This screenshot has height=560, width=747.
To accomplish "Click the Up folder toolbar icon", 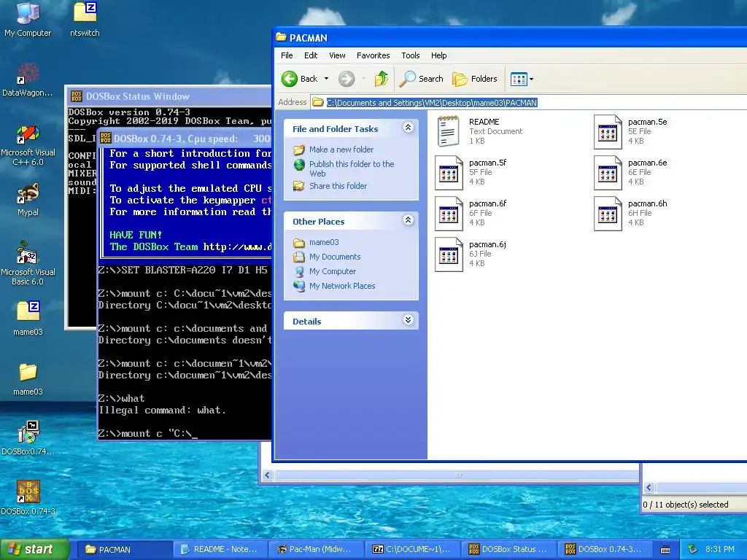I will tap(381, 79).
